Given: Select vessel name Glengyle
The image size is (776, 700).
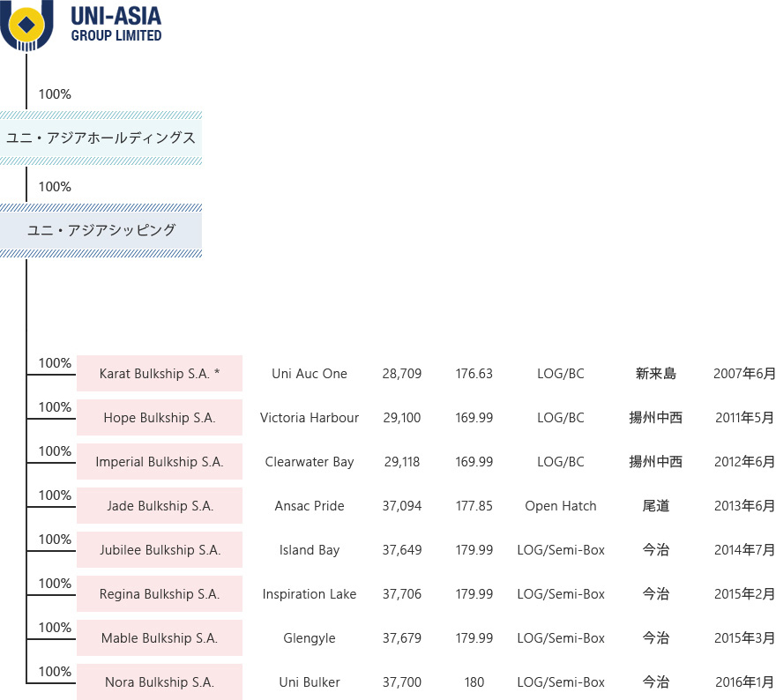Looking at the screenshot, I should click(x=310, y=638).
